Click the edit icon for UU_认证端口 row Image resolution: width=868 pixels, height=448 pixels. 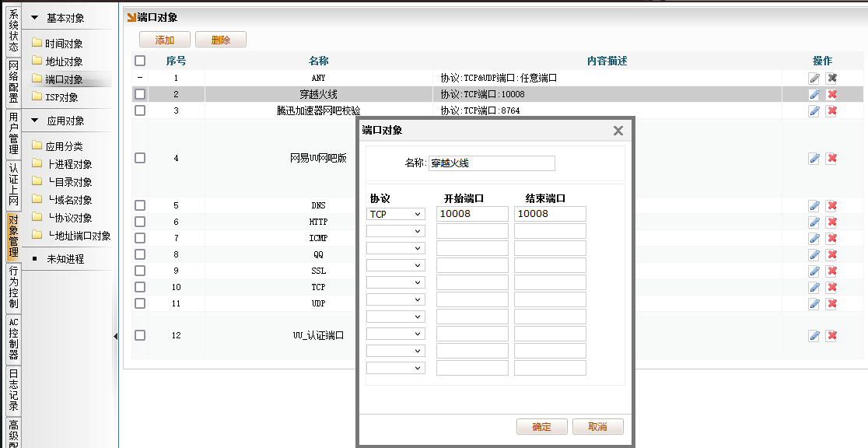click(x=814, y=335)
